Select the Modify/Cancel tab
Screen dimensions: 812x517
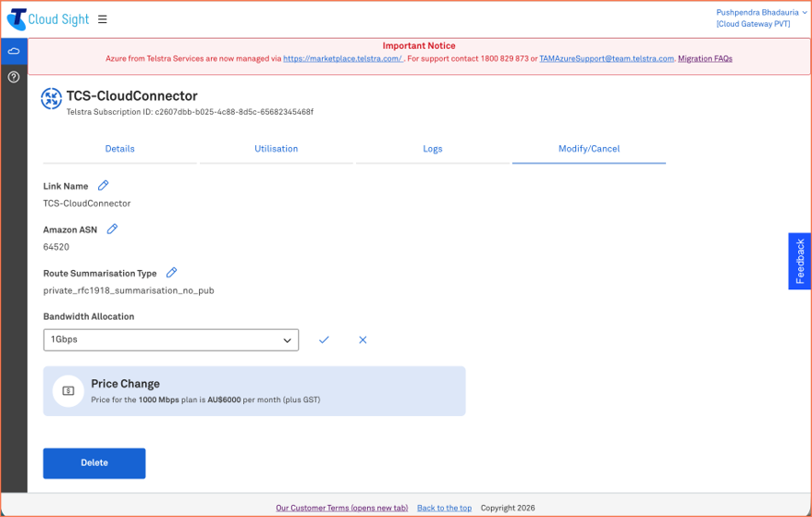[x=589, y=149]
